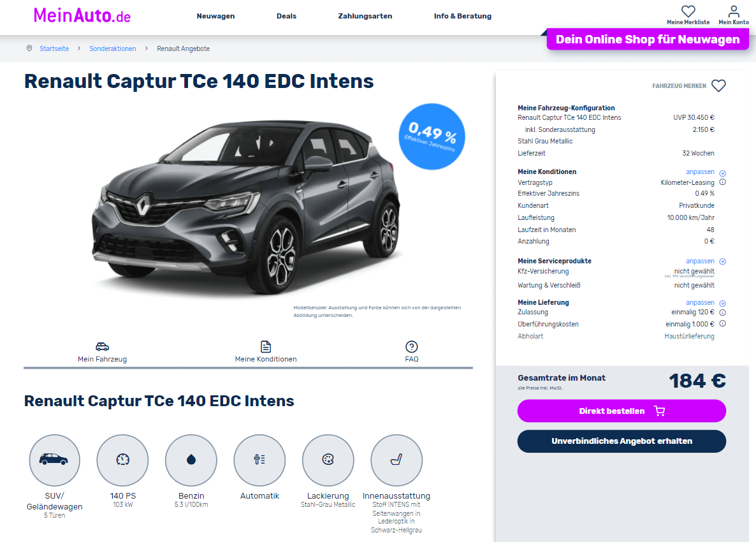
Task: Click the 140 PS speedometer icon
Action: [122, 460]
